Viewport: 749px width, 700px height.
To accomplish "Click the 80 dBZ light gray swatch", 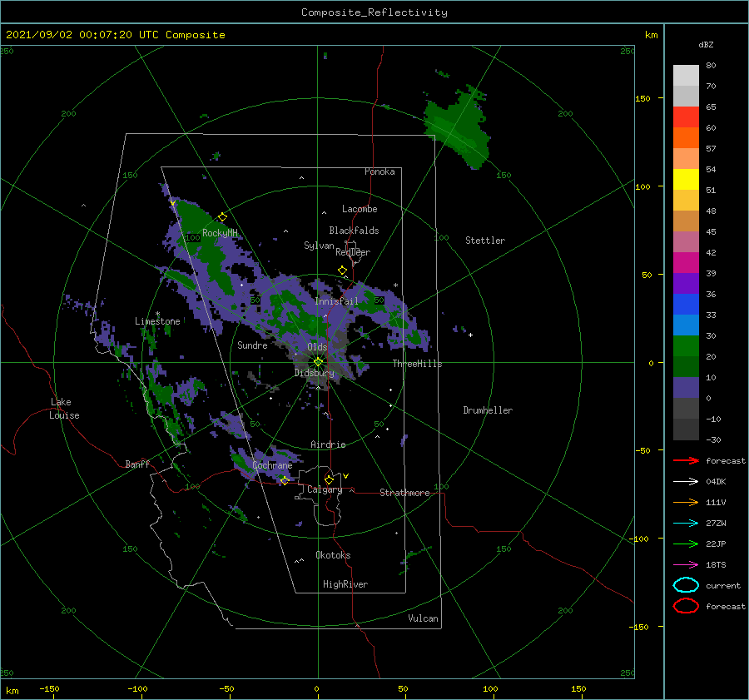I will coord(686,75).
